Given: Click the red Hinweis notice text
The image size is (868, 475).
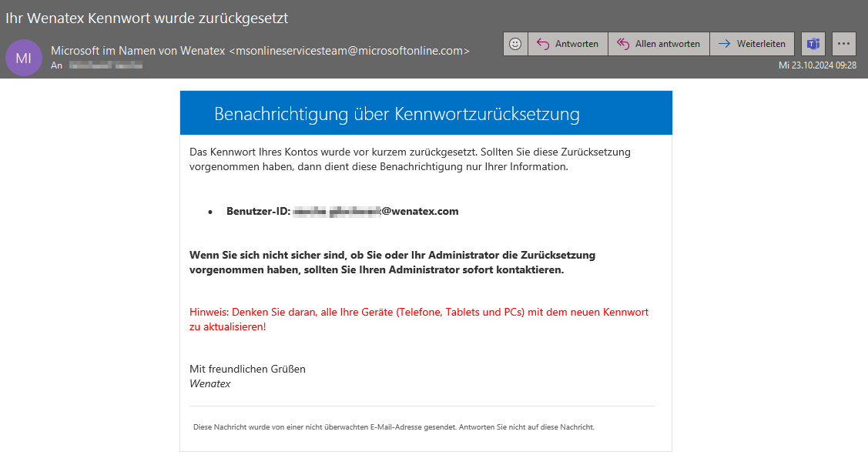Looking at the screenshot, I should click(419, 319).
